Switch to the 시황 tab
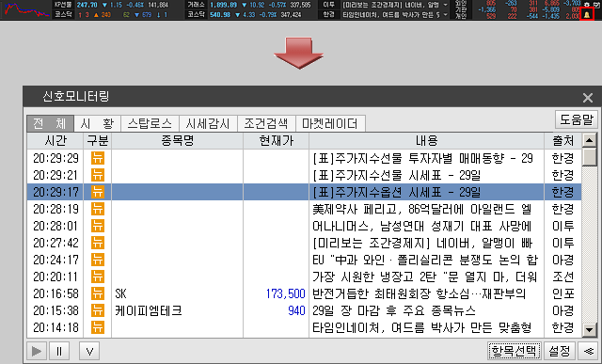This screenshot has height=364, width=602. [x=98, y=123]
